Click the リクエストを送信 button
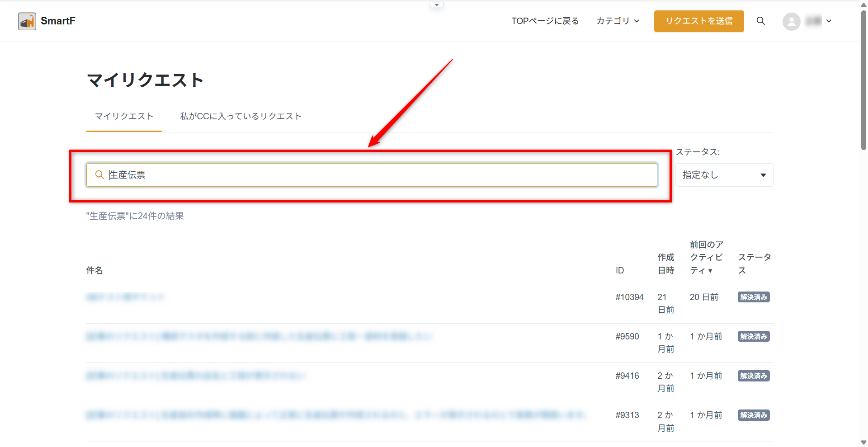 click(698, 21)
